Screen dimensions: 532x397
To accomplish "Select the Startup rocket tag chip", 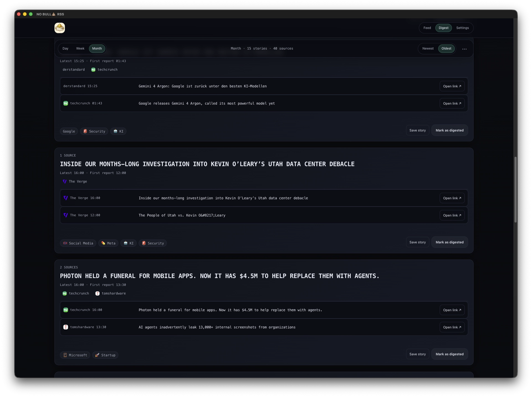I will [x=105, y=355].
